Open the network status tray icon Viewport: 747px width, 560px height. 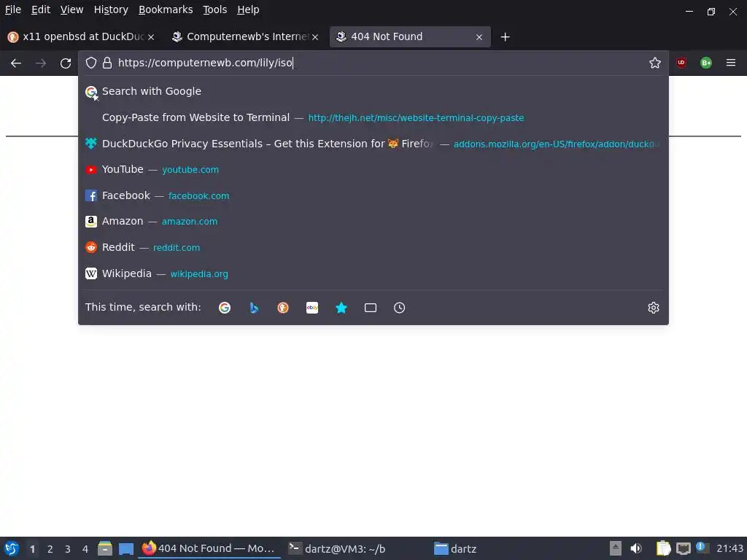point(683,548)
